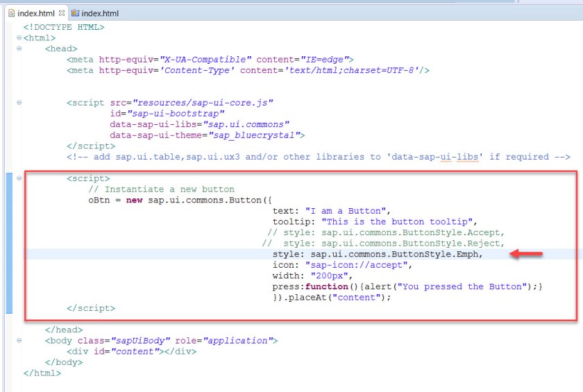The image size is (583, 392).
Task: Click the <div id="content"></div> line
Action: [x=132, y=351]
